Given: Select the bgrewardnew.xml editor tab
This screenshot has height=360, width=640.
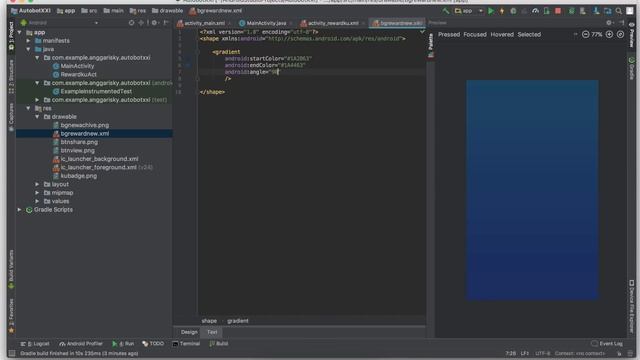Looking at the screenshot, I should point(398,23).
